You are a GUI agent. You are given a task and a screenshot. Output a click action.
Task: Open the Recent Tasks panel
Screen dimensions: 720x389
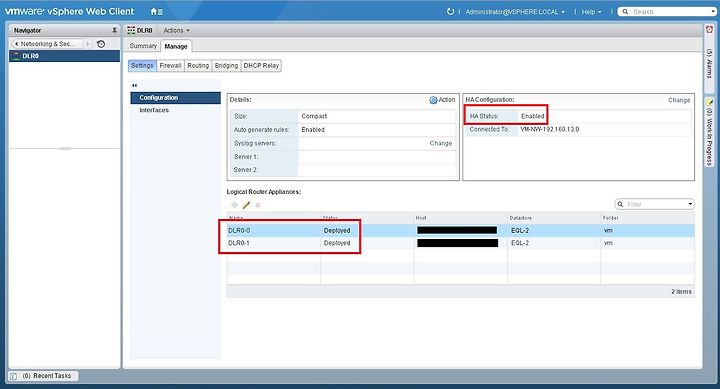(x=44, y=376)
